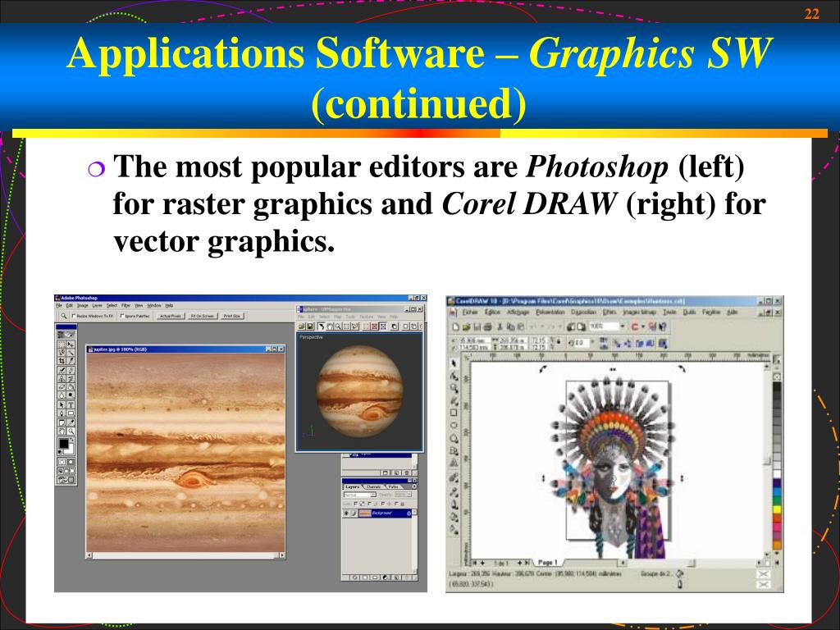Image resolution: width=840 pixels, height=630 pixels.
Task: Open Layers panel flyout menu arrow
Action: (414, 486)
